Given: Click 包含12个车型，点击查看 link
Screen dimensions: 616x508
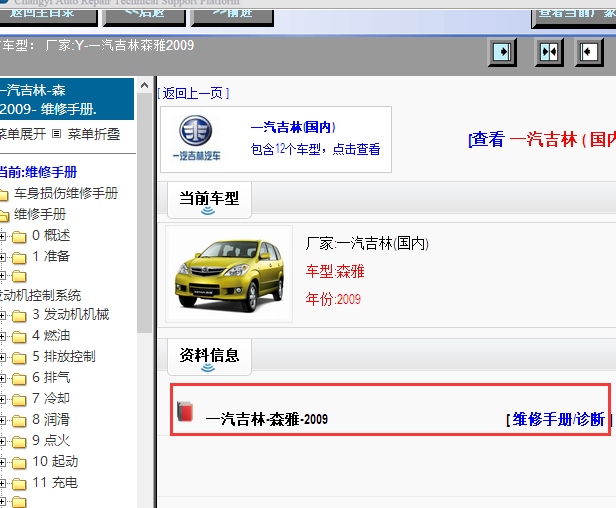Looking at the screenshot, I should click(315, 149).
